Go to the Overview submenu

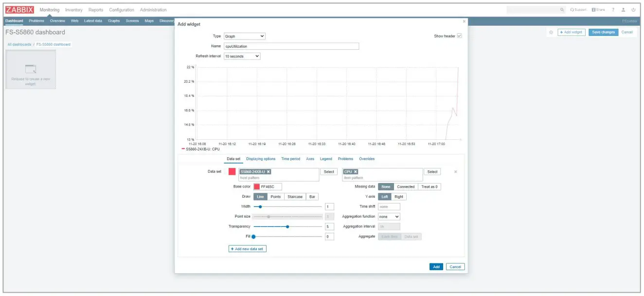[57, 21]
